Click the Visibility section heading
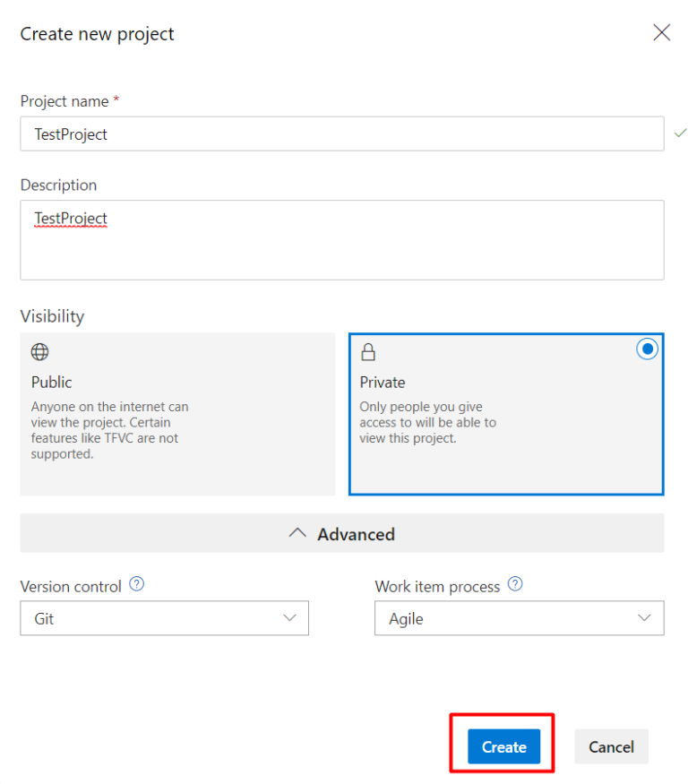 pyautogui.click(x=52, y=315)
